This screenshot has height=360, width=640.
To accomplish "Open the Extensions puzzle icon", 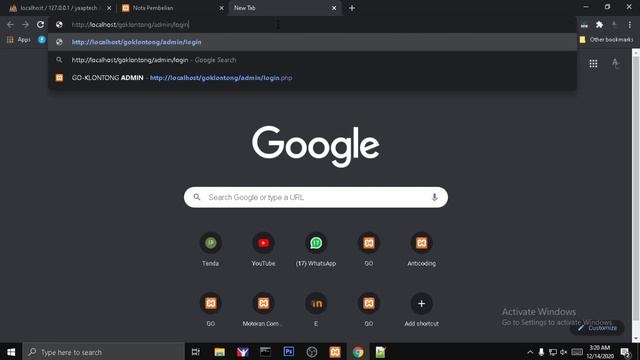I will [x=599, y=25].
